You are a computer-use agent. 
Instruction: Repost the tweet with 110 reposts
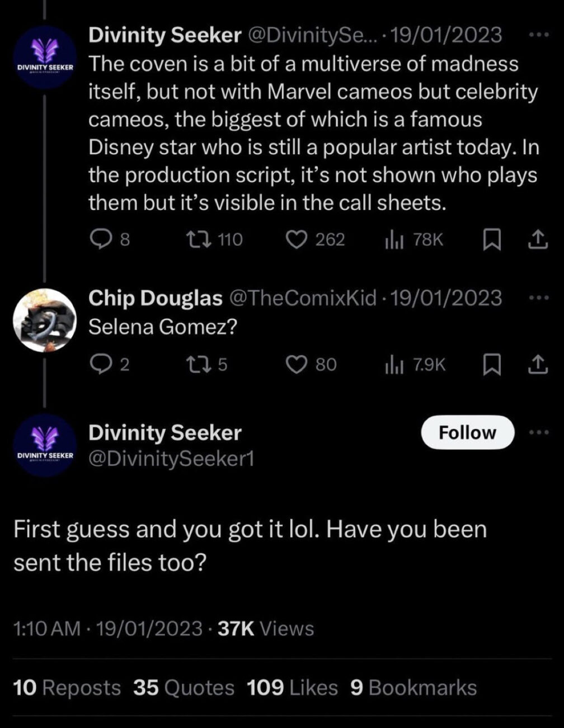click(198, 240)
